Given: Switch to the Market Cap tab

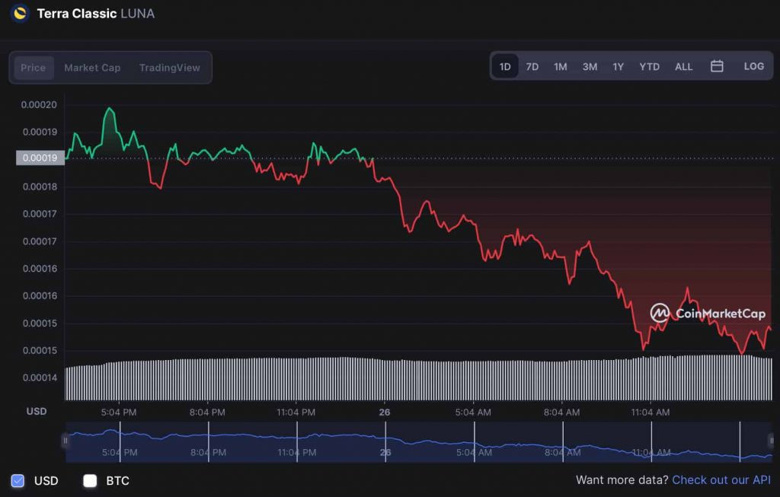Looking at the screenshot, I should click(x=92, y=68).
